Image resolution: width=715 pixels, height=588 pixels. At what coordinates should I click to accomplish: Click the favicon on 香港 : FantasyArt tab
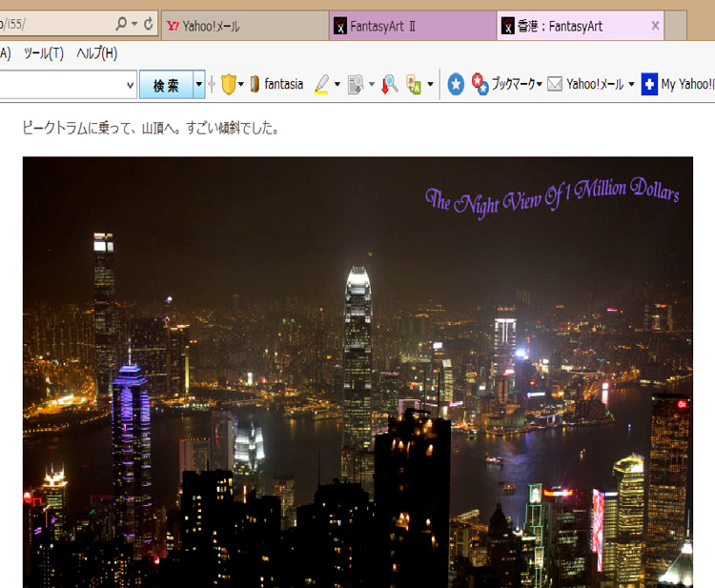(x=508, y=26)
